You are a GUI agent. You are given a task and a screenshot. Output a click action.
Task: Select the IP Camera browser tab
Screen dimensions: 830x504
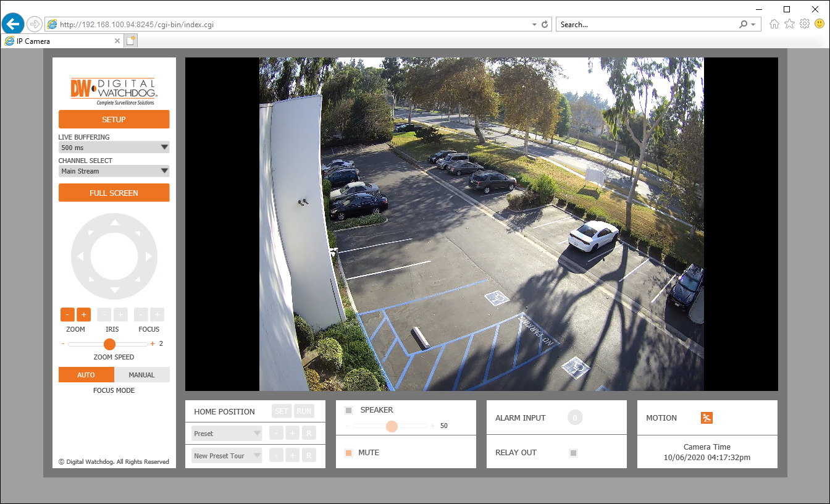[62, 41]
